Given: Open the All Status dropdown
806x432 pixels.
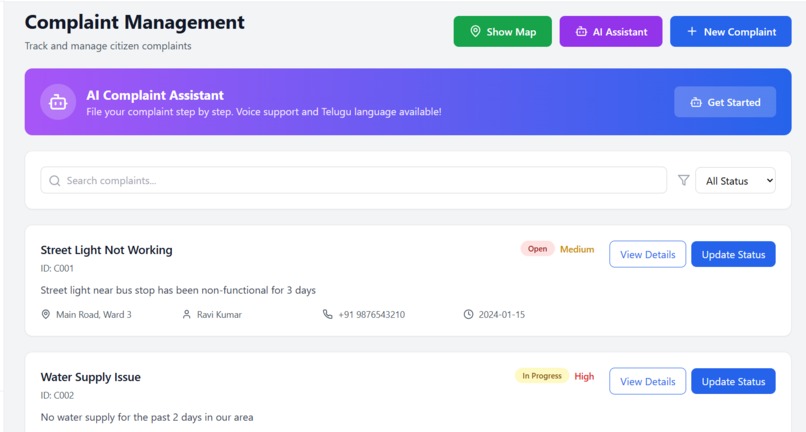Looking at the screenshot, I should coord(735,181).
